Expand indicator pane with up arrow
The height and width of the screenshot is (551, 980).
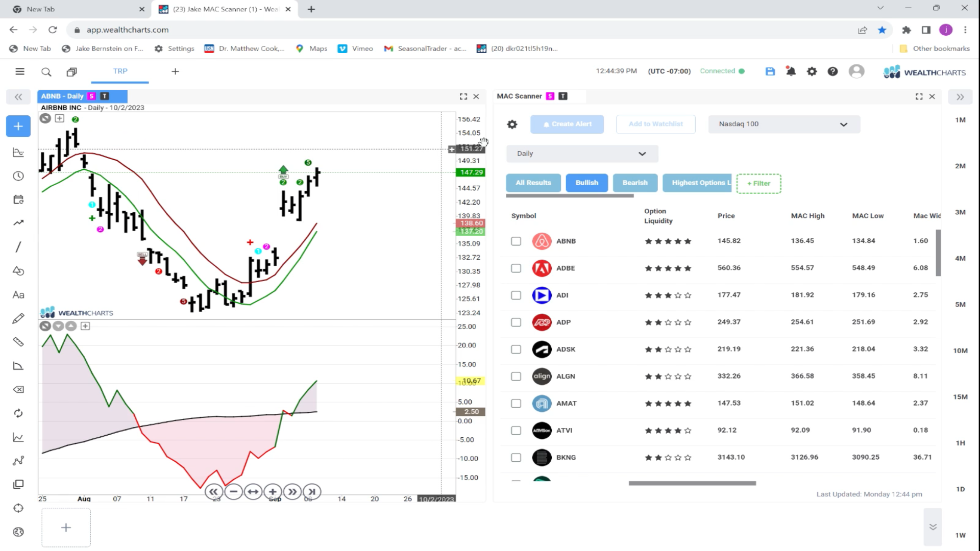pos(71,326)
